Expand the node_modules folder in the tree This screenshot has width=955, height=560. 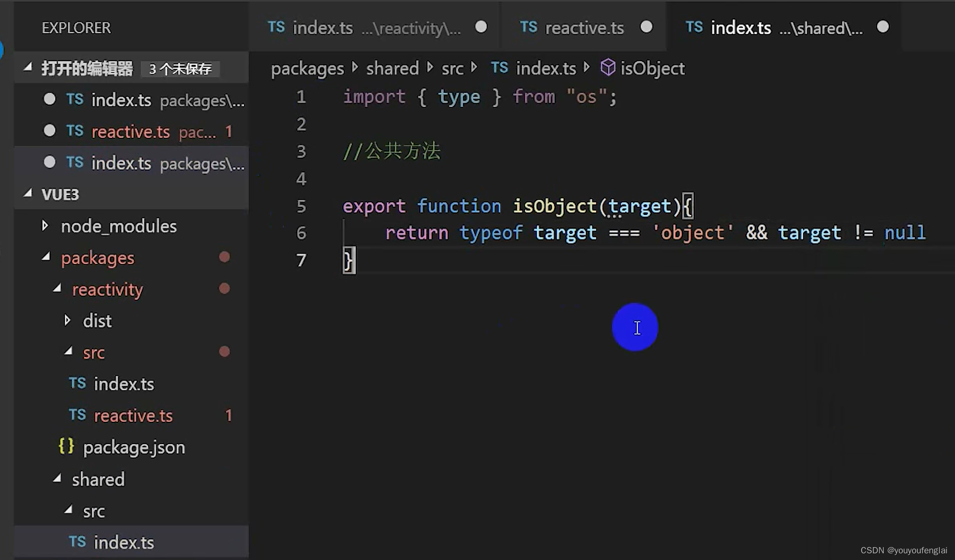(x=43, y=226)
